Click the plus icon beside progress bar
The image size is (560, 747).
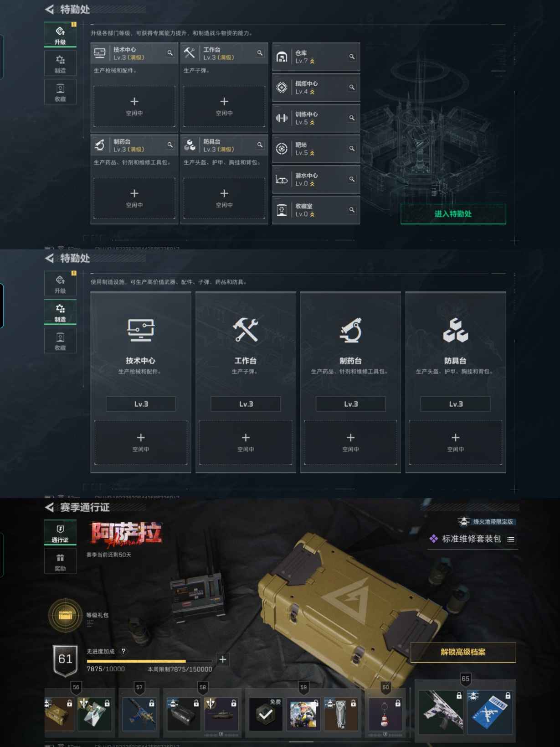coord(222,659)
